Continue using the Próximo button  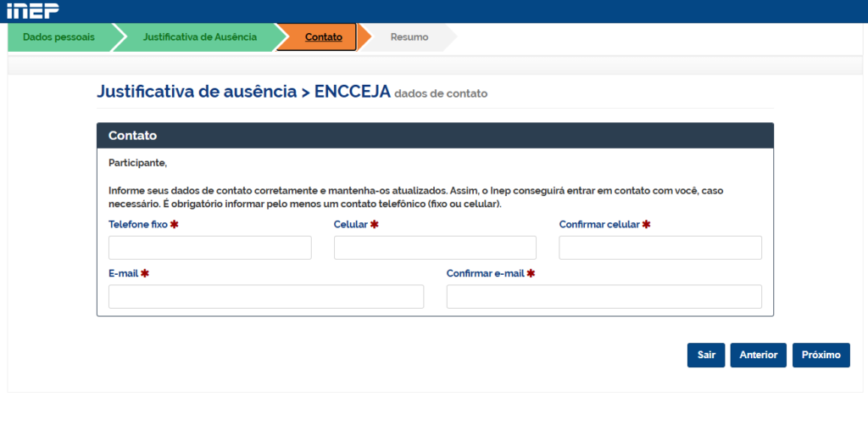(x=821, y=356)
